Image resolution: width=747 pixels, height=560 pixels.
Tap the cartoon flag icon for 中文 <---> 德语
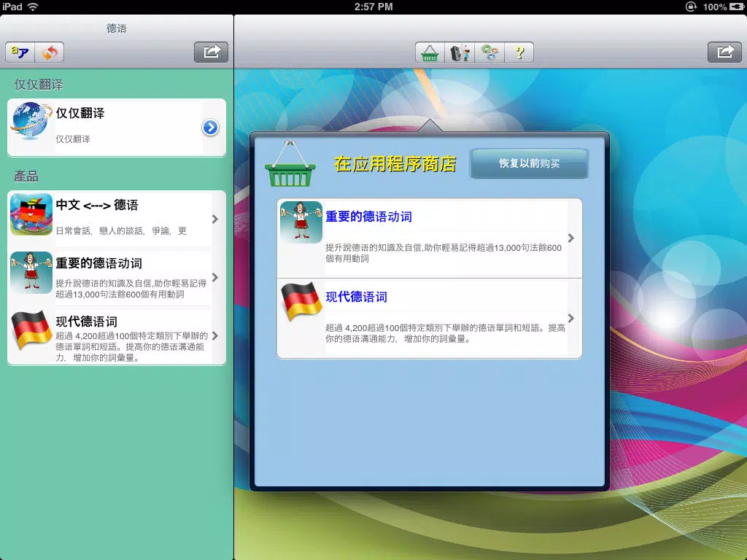click(31, 214)
